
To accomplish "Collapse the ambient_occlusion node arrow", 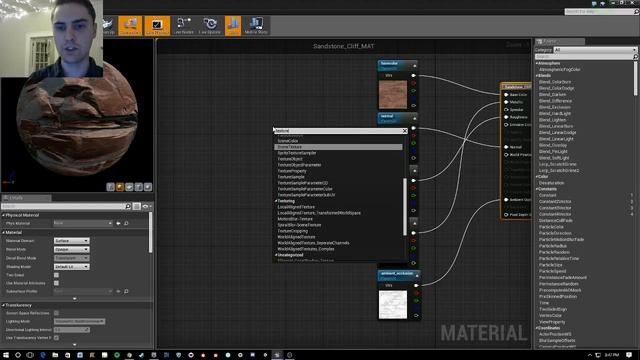I will click(417, 276).
